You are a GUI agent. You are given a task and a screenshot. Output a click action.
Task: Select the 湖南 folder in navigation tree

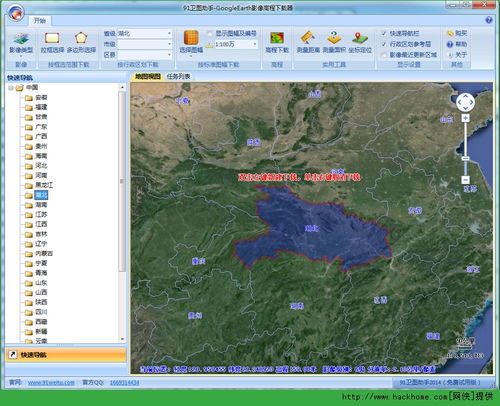tap(41, 205)
